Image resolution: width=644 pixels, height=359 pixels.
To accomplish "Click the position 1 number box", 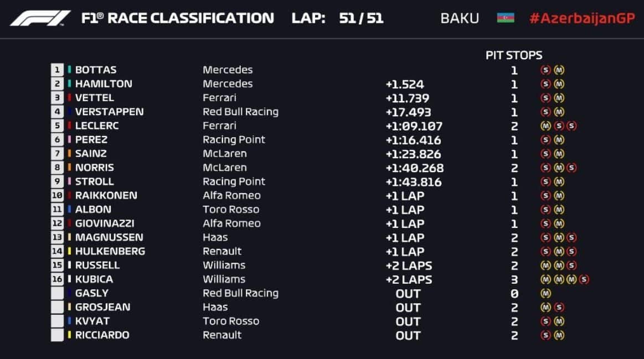I will pos(57,70).
